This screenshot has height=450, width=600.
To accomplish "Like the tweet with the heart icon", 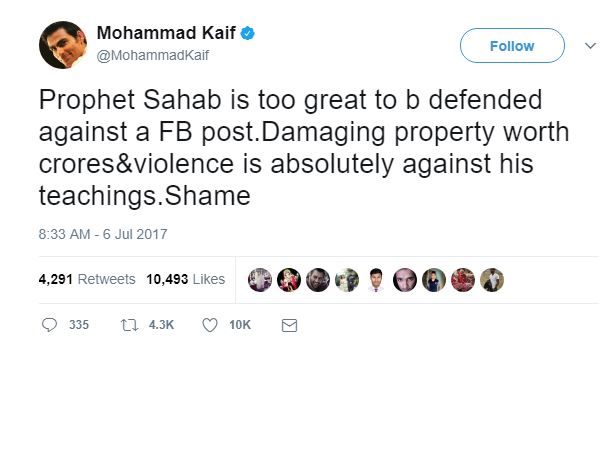I will point(210,325).
